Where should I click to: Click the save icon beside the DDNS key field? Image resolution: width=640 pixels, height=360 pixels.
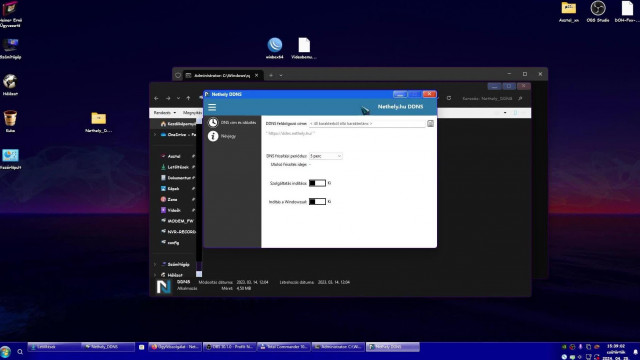pos(430,123)
